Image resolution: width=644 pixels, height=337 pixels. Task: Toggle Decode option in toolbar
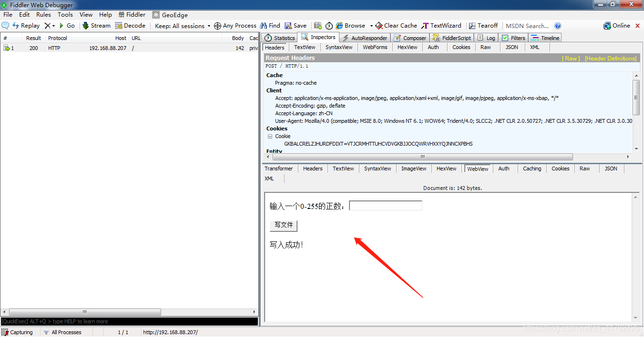pyautogui.click(x=130, y=26)
